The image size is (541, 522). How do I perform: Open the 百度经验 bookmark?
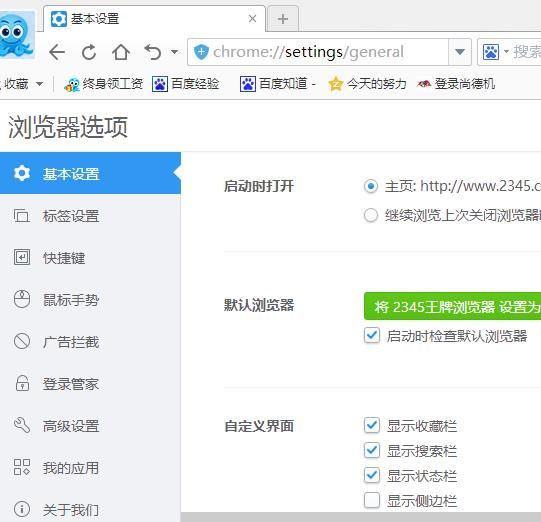186,84
